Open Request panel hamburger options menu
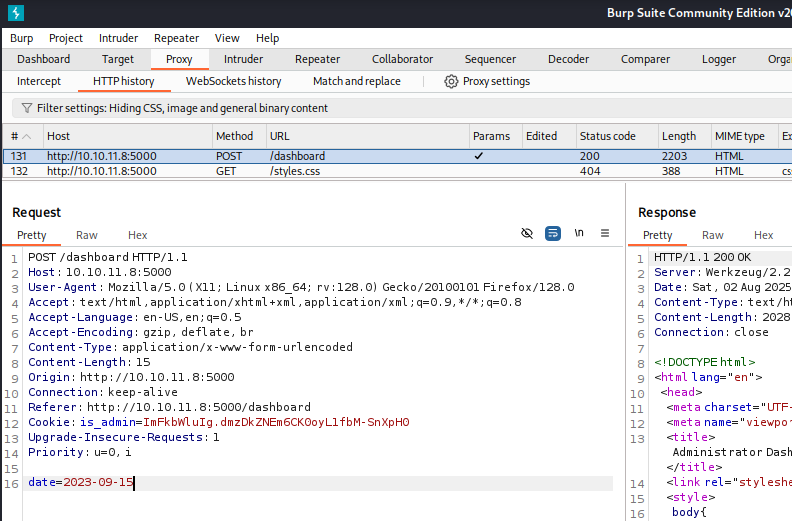Image resolution: width=792 pixels, height=521 pixels. click(604, 233)
